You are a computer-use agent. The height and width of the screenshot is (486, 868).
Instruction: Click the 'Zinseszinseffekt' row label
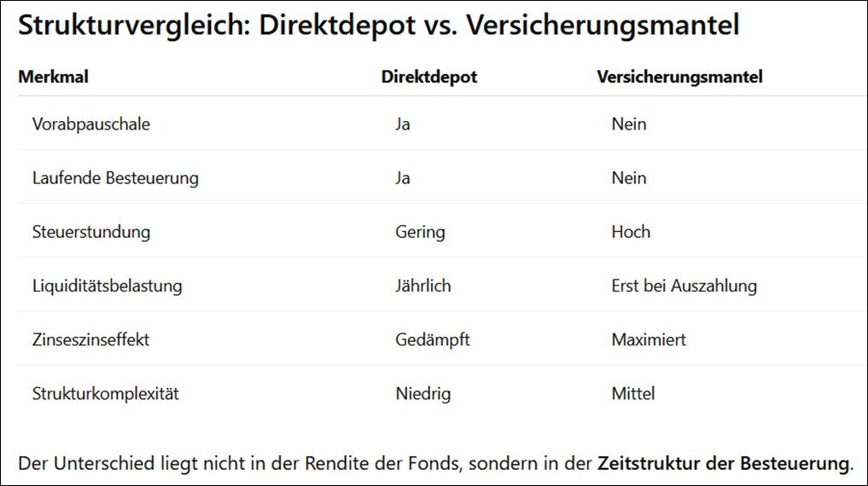tap(91, 339)
